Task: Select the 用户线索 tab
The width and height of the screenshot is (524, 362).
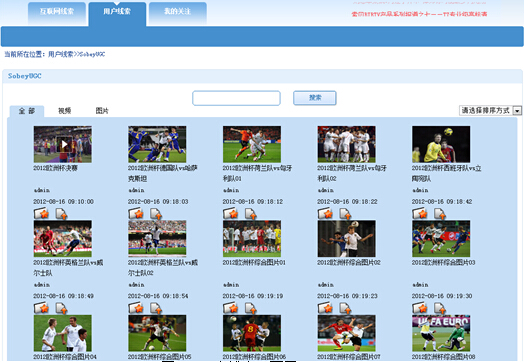Action: click(x=117, y=13)
